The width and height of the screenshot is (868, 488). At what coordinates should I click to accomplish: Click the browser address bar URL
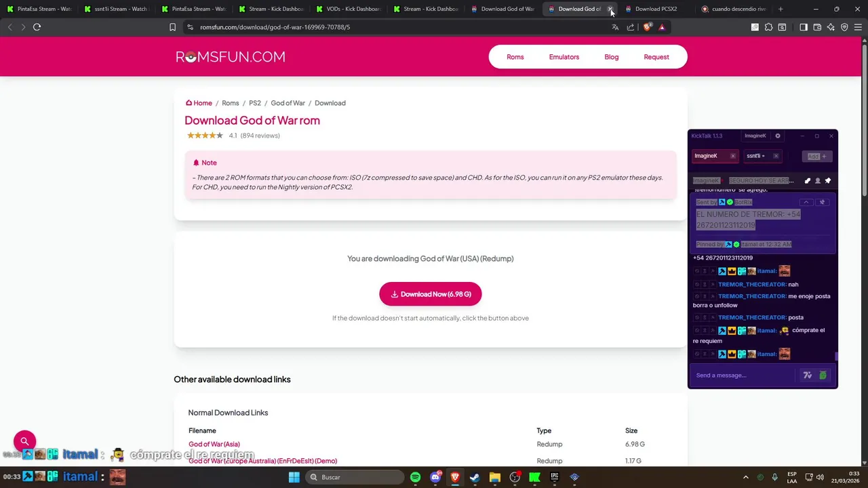[x=275, y=27]
